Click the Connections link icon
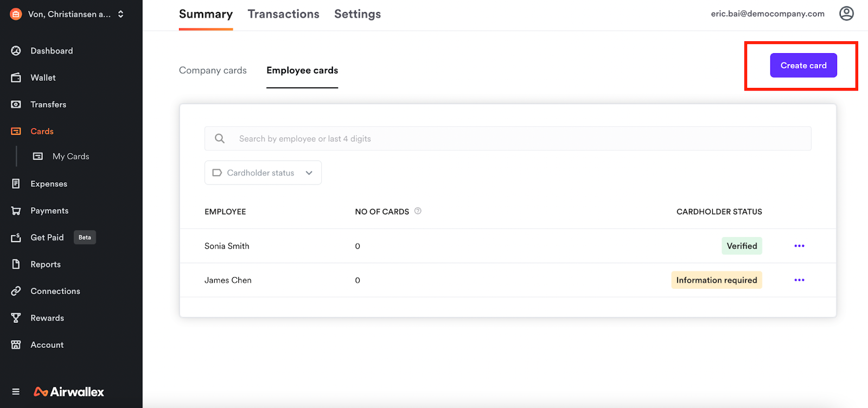Viewport: 868px width, 408px height. point(16,291)
